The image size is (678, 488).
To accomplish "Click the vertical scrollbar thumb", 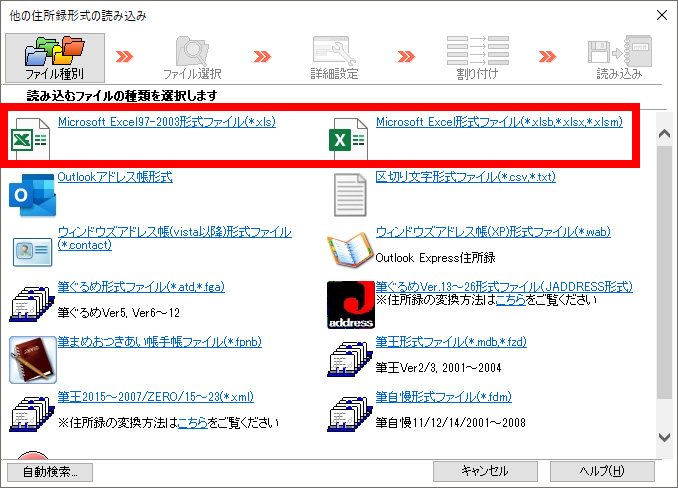I will point(664,272).
